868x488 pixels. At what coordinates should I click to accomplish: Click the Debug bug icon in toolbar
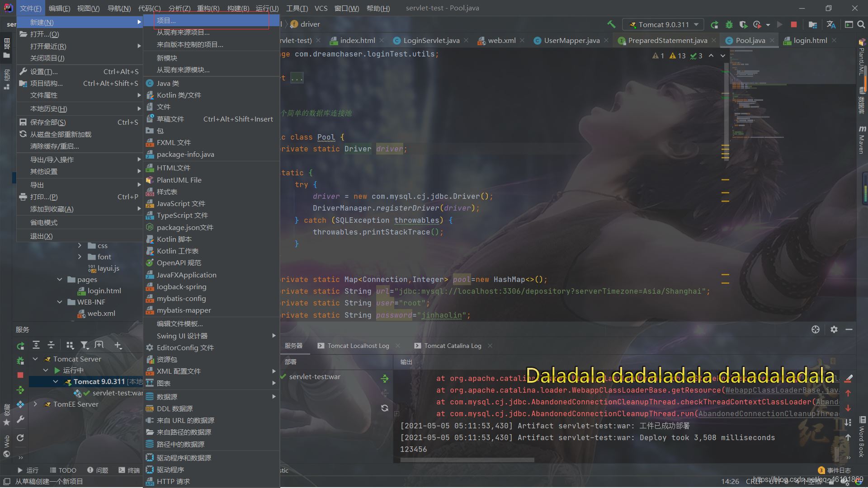(x=729, y=24)
